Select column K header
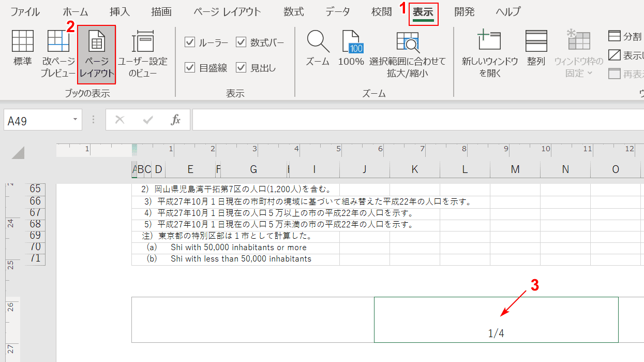 point(415,169)
